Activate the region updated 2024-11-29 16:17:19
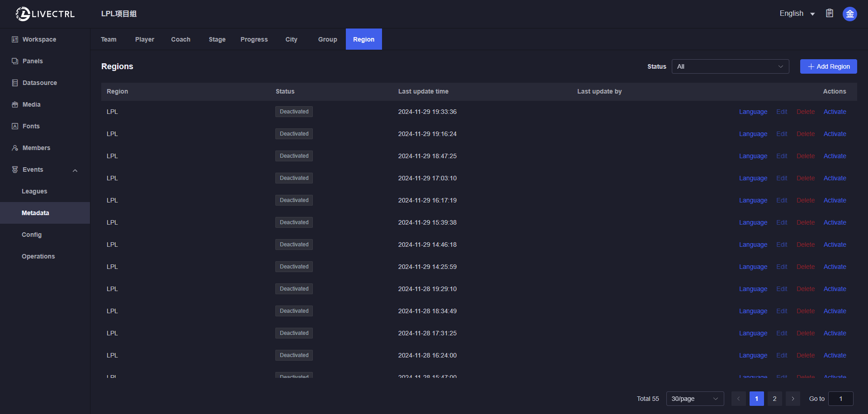 (x=835, y=200)
